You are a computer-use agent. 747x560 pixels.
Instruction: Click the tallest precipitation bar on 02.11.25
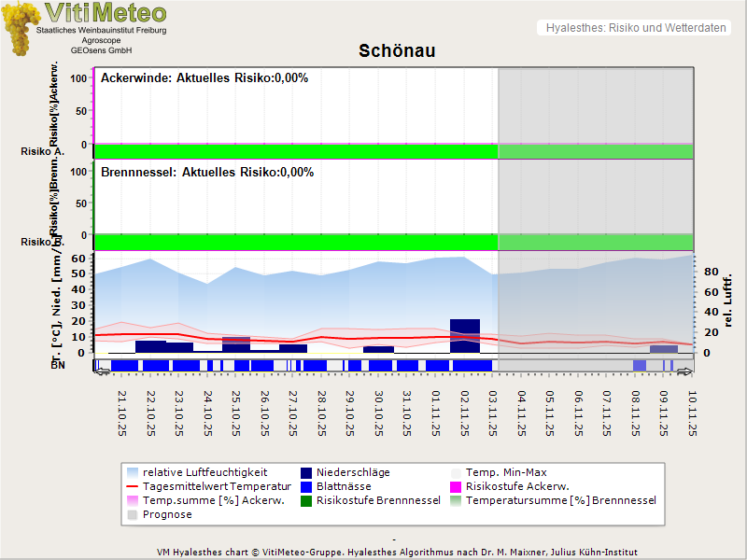464,336
